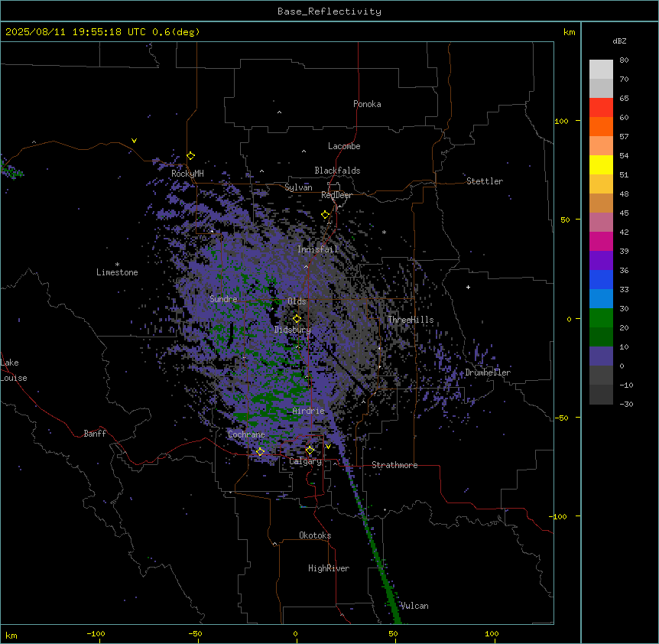Click the Sundre town label

pos(223,299)
